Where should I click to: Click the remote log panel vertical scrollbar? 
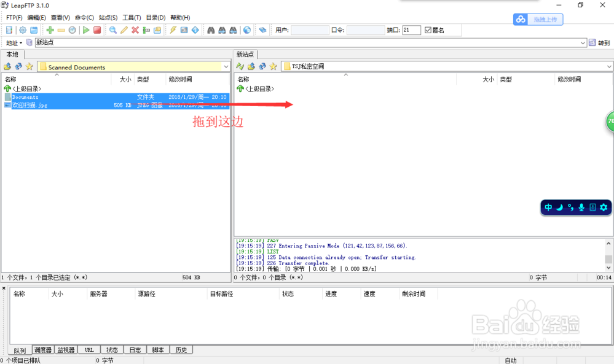click(x=608, y=254)
